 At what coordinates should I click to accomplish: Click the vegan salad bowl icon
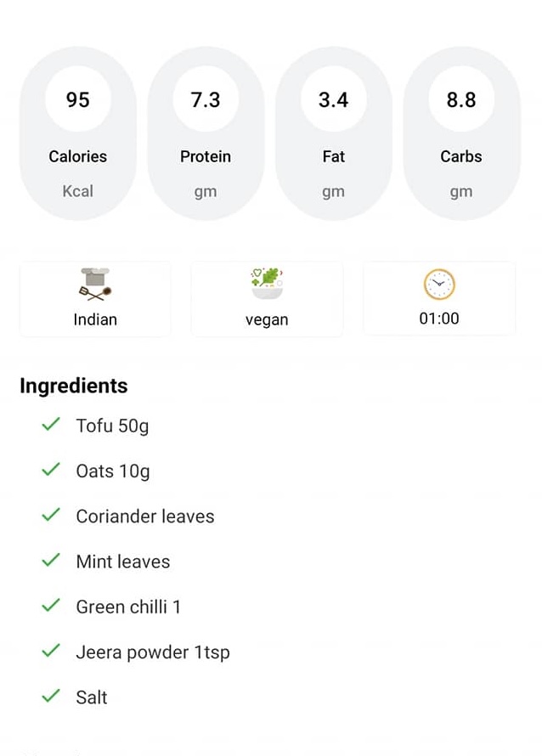pos(267,284)
